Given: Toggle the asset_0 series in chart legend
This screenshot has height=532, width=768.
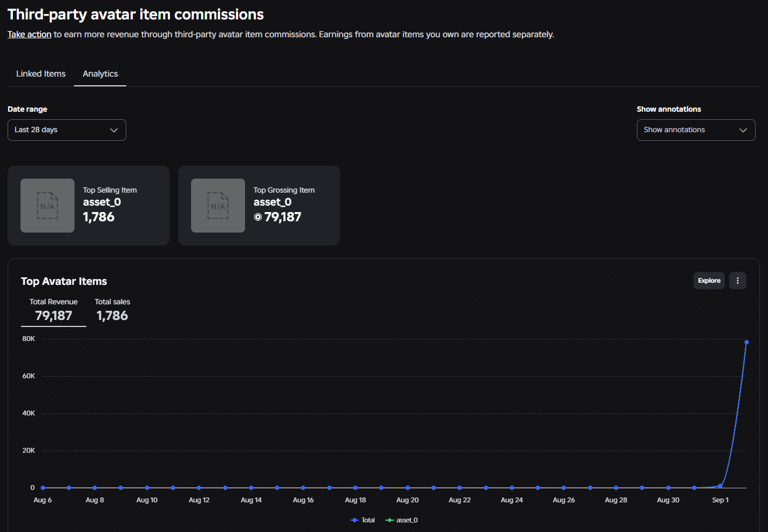Looking at the screenshot, I should coord(402,520).
